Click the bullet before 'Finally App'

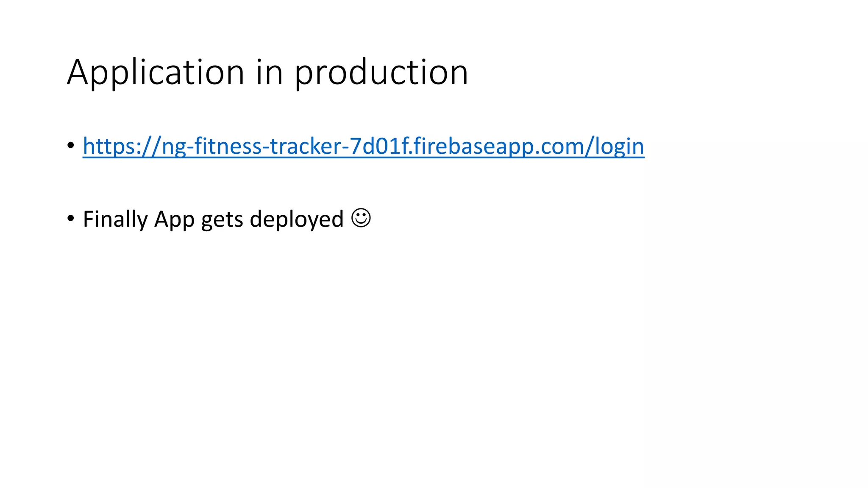(x=71, y=219)
